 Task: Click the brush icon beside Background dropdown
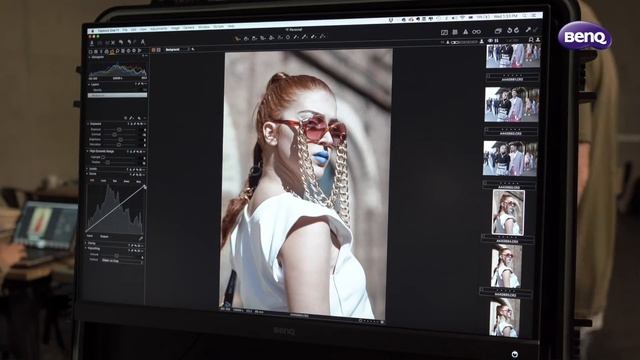193,50
